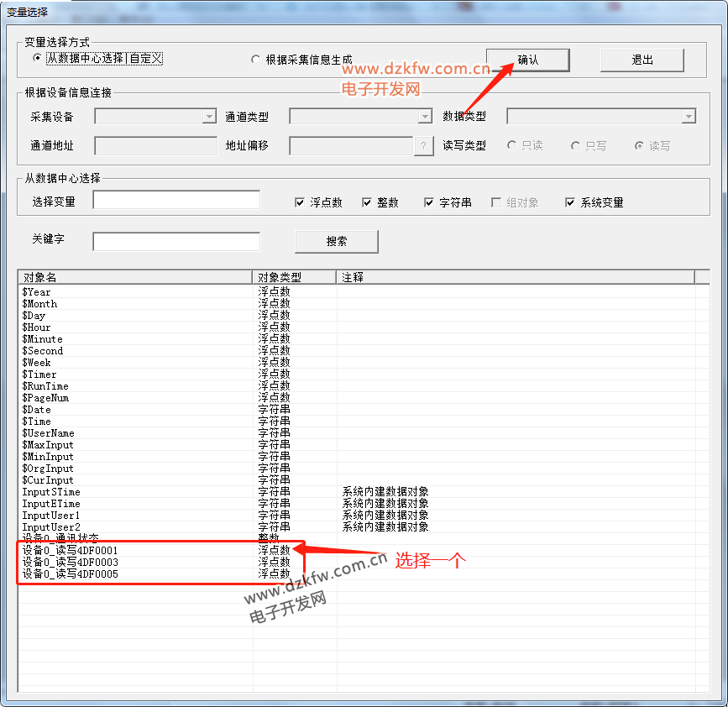
Task: Select 根据采集信息生成 radio option
Action: 256,60
